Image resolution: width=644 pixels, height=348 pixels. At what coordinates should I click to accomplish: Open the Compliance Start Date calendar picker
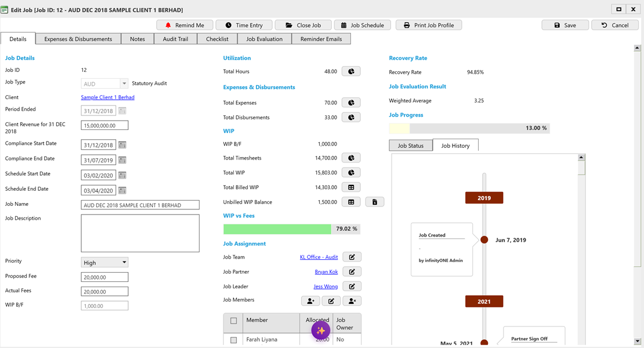(x=122, y=144)
